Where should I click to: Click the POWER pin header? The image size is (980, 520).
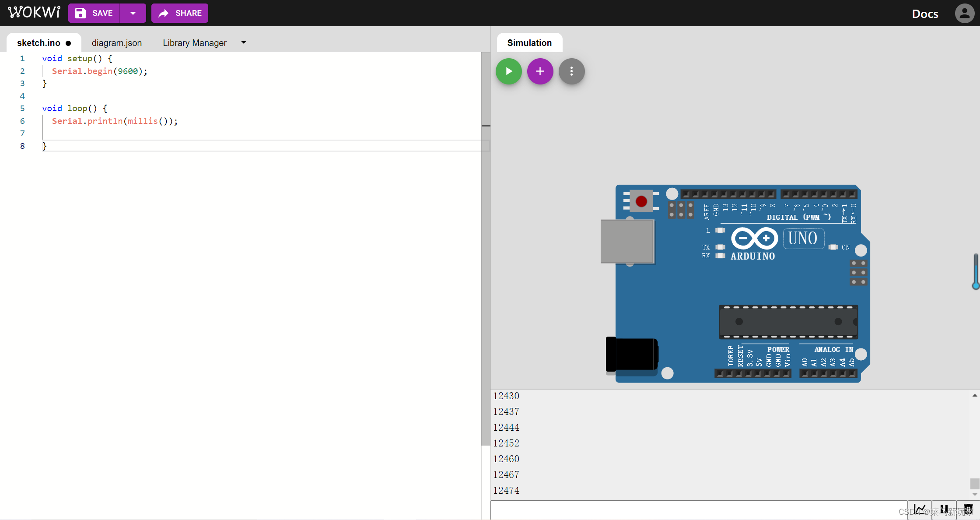pyautogui.click(x=753, y=373)
